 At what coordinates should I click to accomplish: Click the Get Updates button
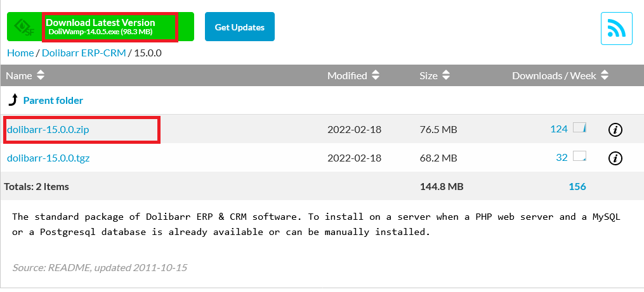click(x=239, y=27)
